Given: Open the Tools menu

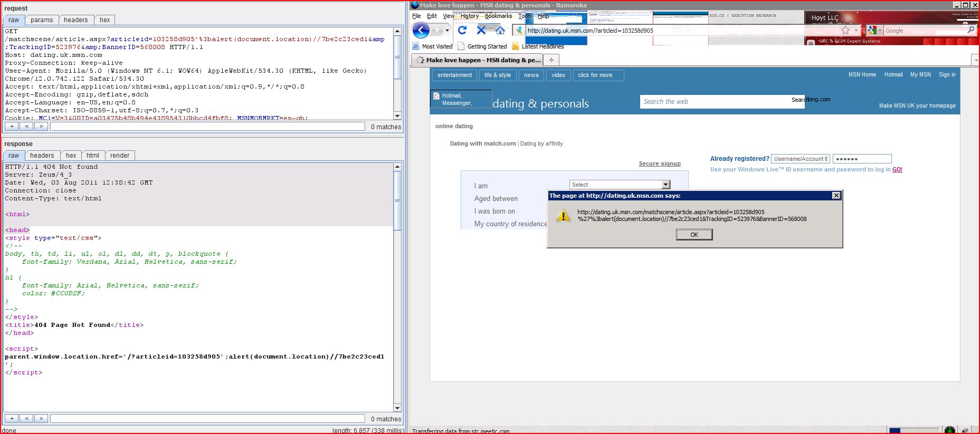Looking at the screenshot, I should point(525,16).
